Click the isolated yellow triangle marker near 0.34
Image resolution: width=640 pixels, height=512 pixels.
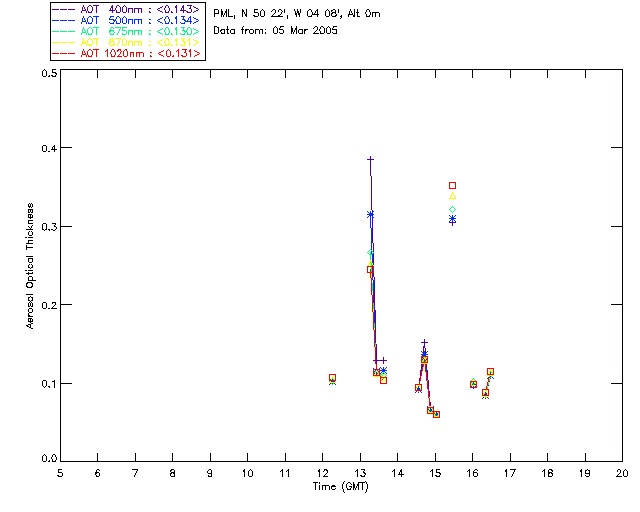pyautogui.click(x=452, y=196)
